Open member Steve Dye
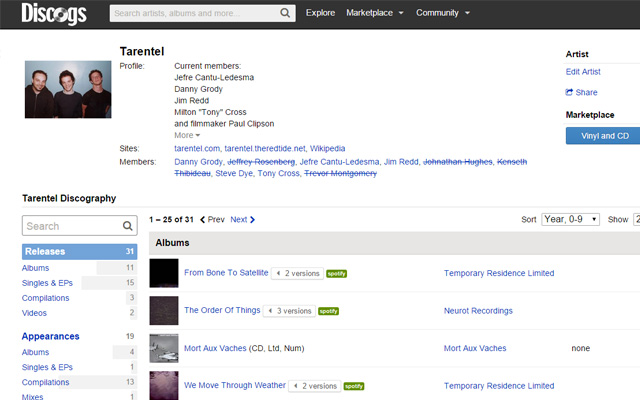Viewport: 640px width, 400px height. pos(234,173)
